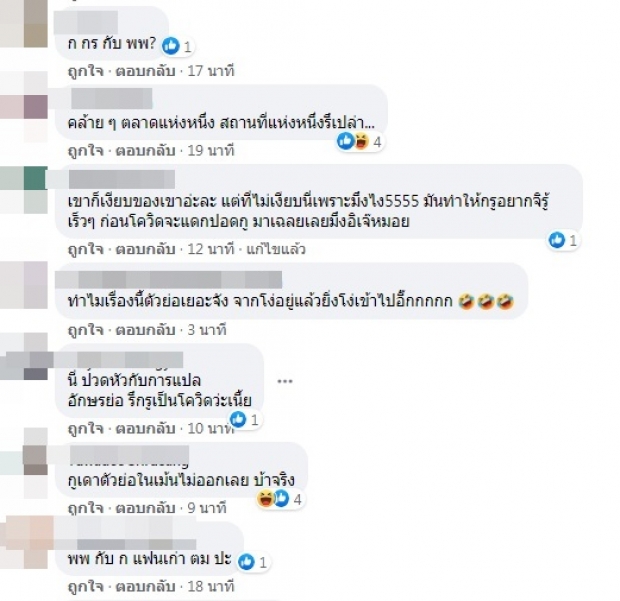
Task: Click ถูกใจ under the 'ทำไมเรื่องนี้ตัวย่อเยอะจัง' comment
Action: pos(86,330)
